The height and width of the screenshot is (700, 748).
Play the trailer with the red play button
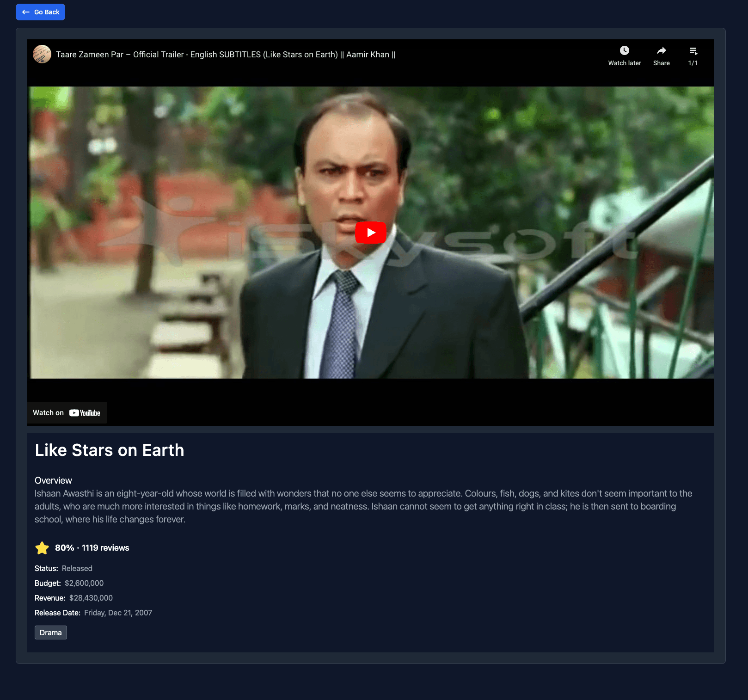(371, 233)
